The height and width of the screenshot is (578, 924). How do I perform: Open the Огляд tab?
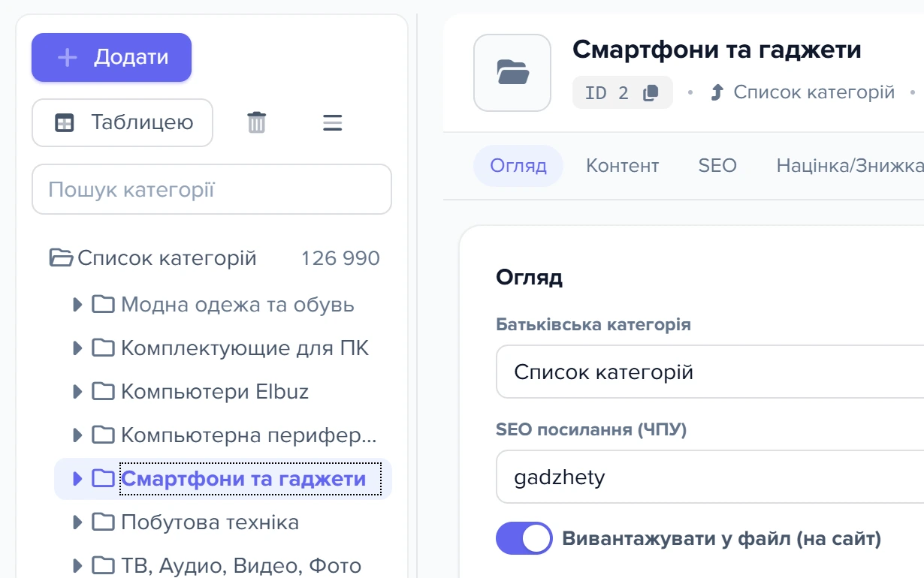518,166
